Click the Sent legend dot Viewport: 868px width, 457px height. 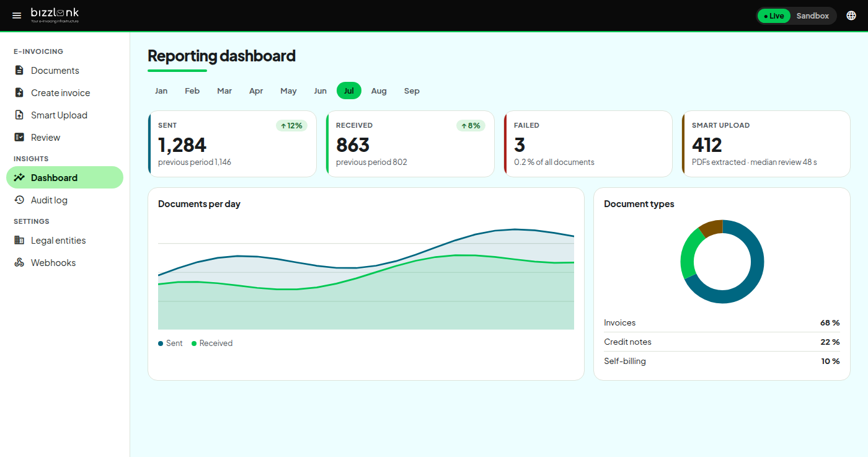[x=161, y=343]
